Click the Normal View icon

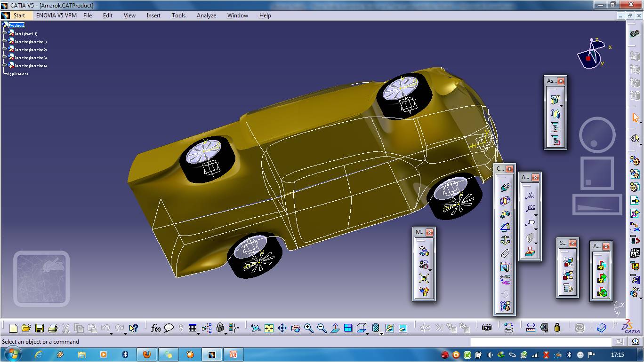tap(335, 328)
